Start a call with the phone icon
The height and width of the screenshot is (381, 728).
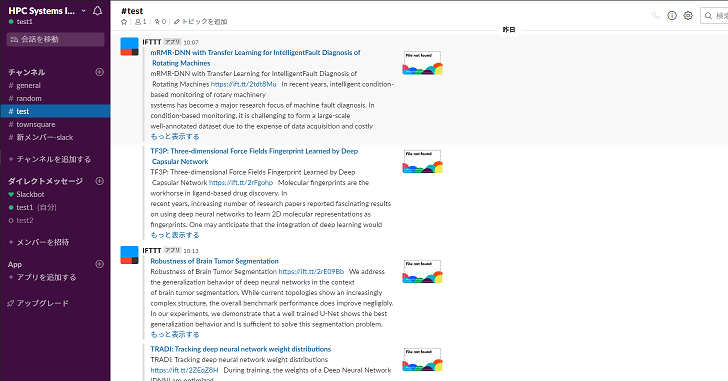656,16
